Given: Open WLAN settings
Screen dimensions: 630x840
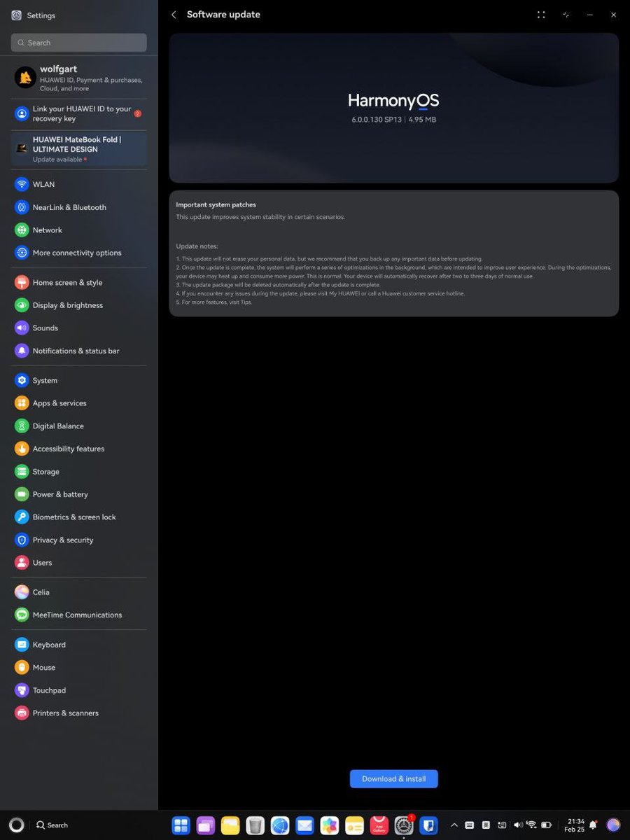Looking at the screenshot, I should click(x=78, y=184).
